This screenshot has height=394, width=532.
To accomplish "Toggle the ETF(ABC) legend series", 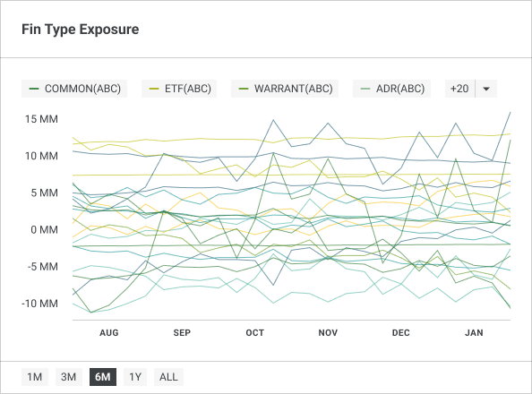I will click(179, 89).
